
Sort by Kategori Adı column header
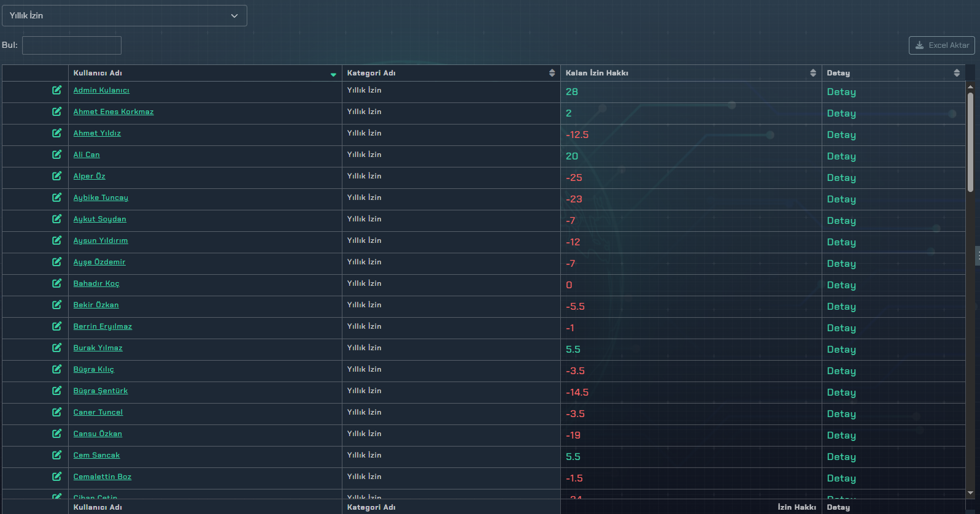(x=552, y=73)
